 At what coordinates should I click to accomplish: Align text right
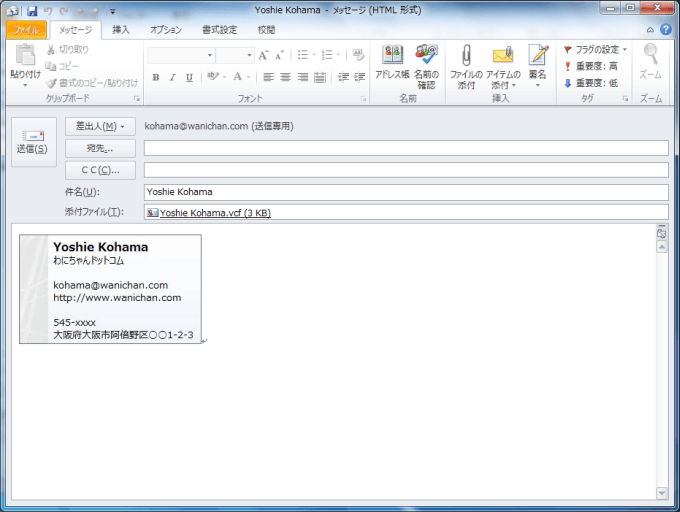[x=303, y=77]
